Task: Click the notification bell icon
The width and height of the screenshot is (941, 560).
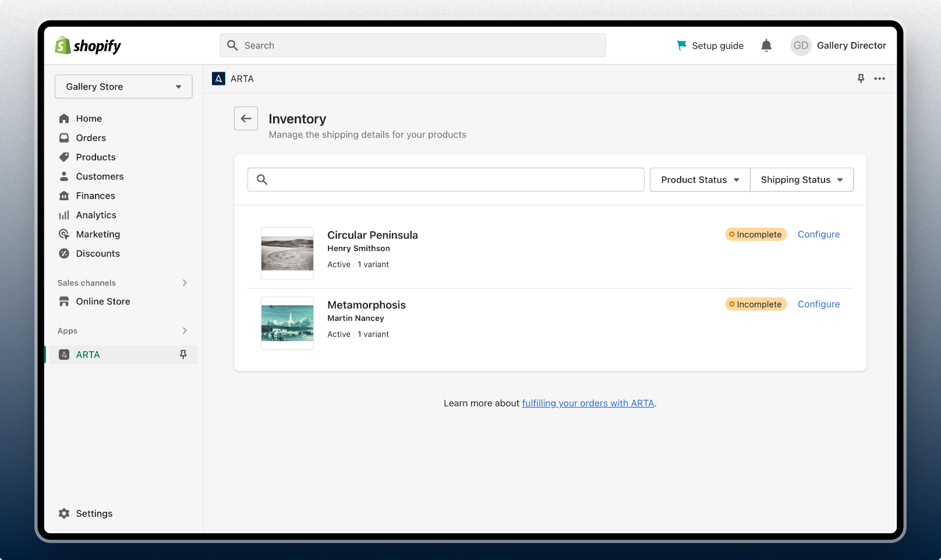Action: [766, 45]
